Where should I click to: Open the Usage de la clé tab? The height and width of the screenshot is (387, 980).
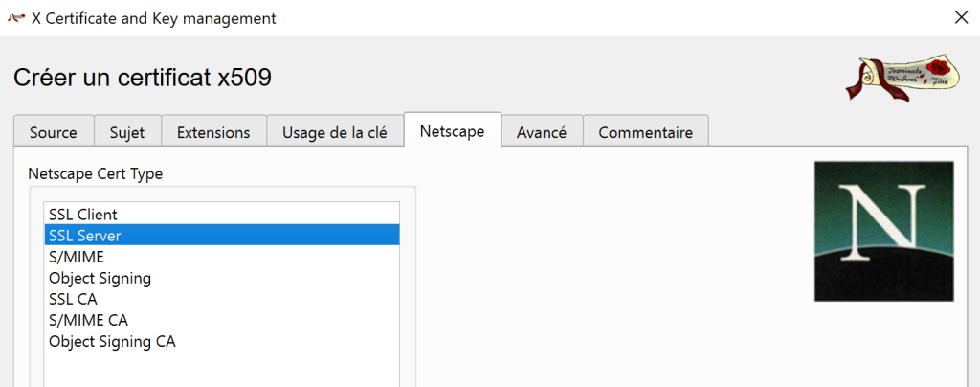click(x=335, y=132)
